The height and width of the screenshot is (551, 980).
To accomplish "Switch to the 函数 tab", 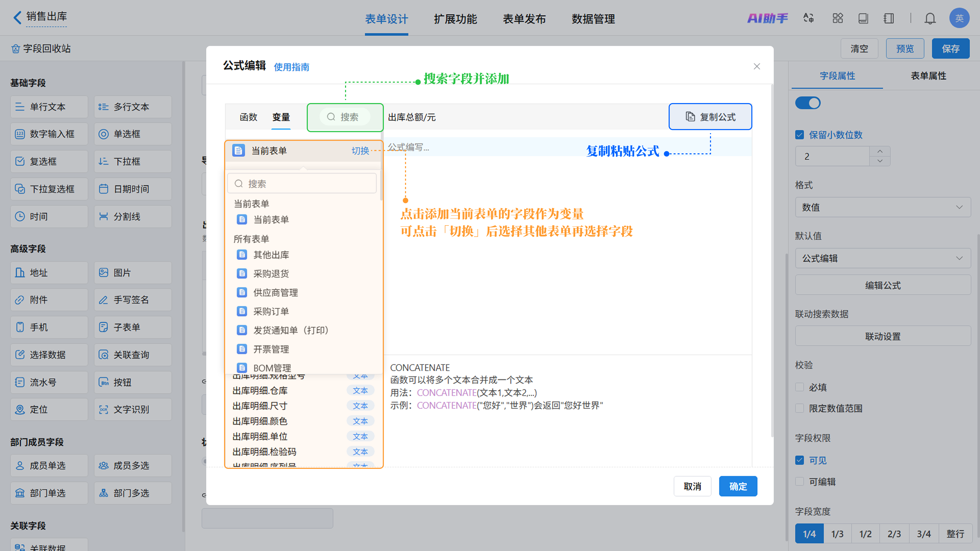I will click(x=248, y=117).
